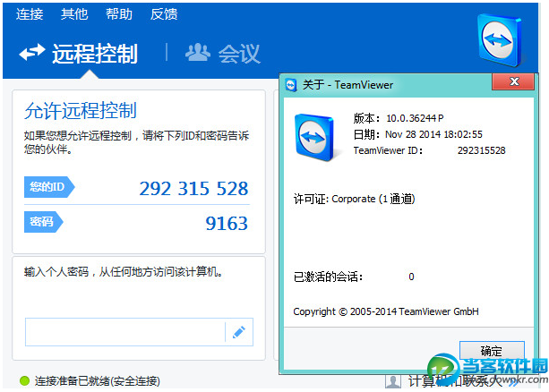The height and width of the screenshot is (392, 549).
Task: Switch to the 会议 tab
Action: tap(223, 54)
